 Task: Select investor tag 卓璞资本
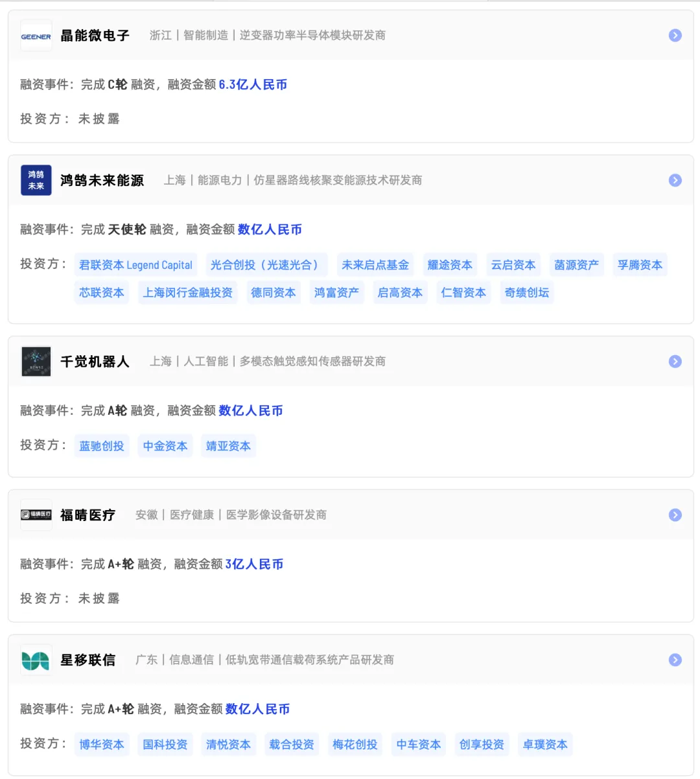(x=546, y=745)
